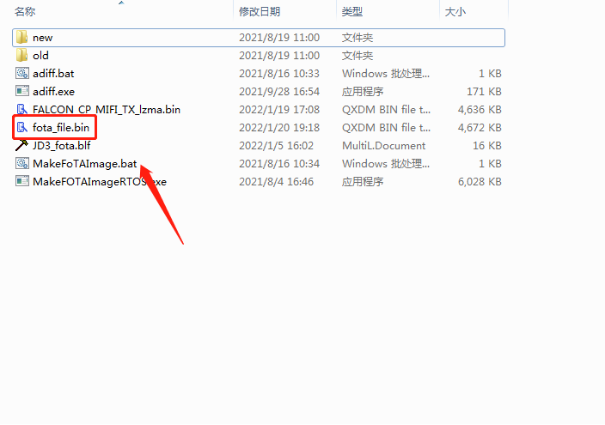Sort by the 类型 column header
Image resolution: width=605 pixels, height=425 pixels.
352,12
